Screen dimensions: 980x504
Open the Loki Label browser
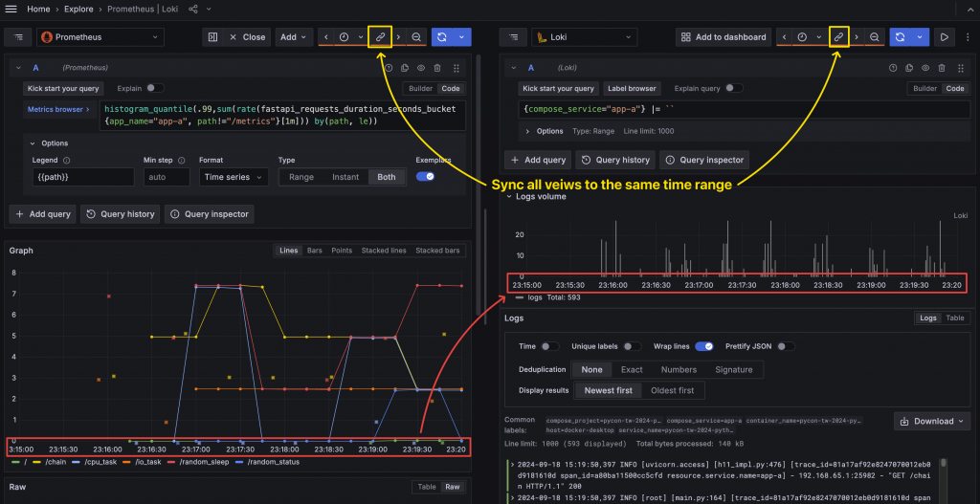click(x=632, y=89)
